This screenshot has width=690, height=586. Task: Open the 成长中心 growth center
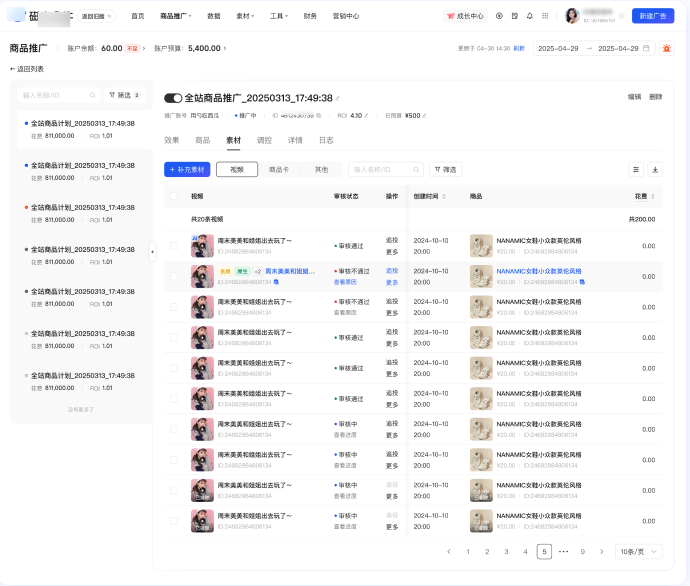465,16
